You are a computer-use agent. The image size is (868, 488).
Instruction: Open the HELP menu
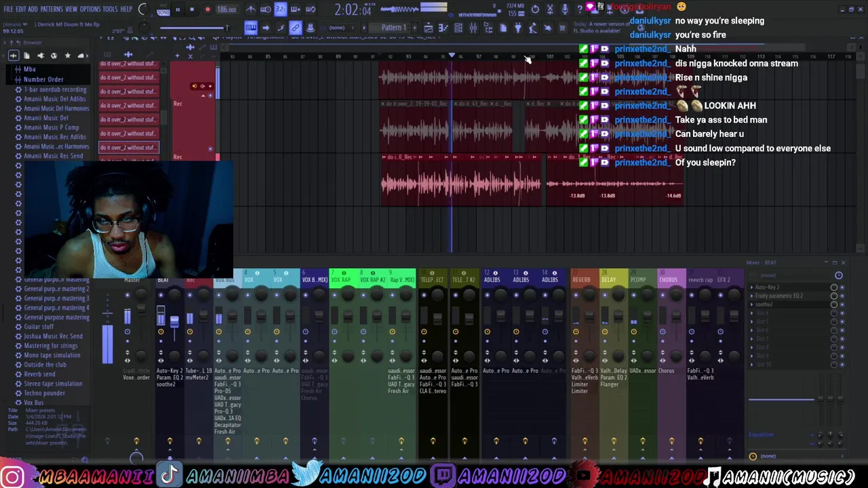click(x=126, y=9)
